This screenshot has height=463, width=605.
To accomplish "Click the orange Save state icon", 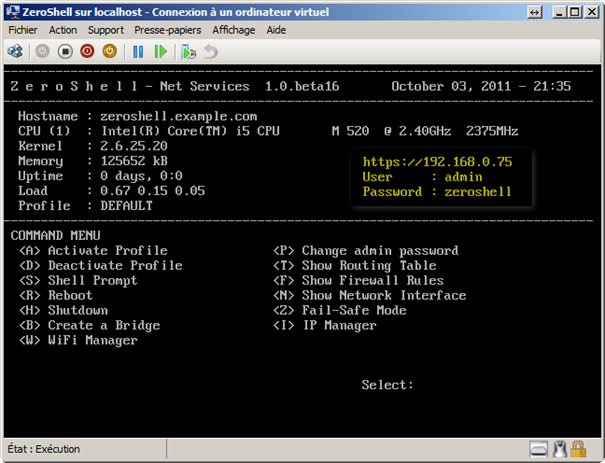I will [110, 51].
